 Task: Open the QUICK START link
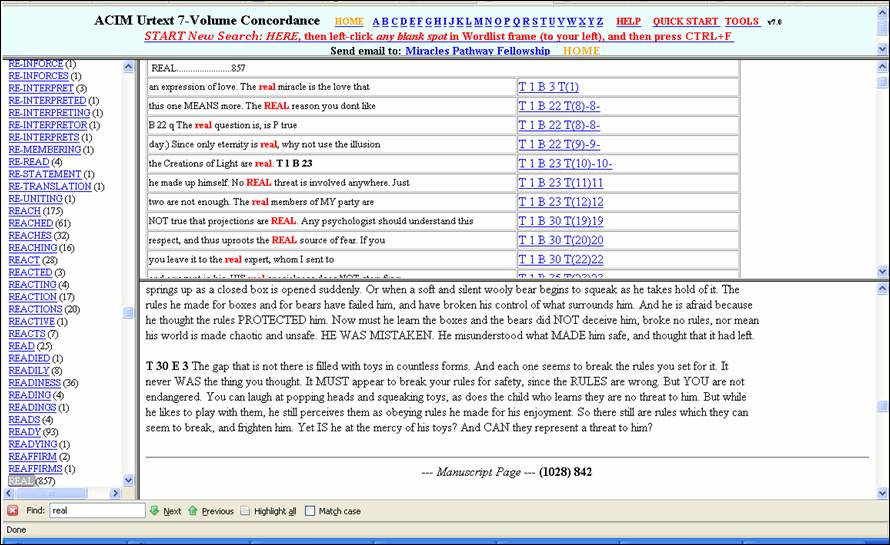point(685,21)
